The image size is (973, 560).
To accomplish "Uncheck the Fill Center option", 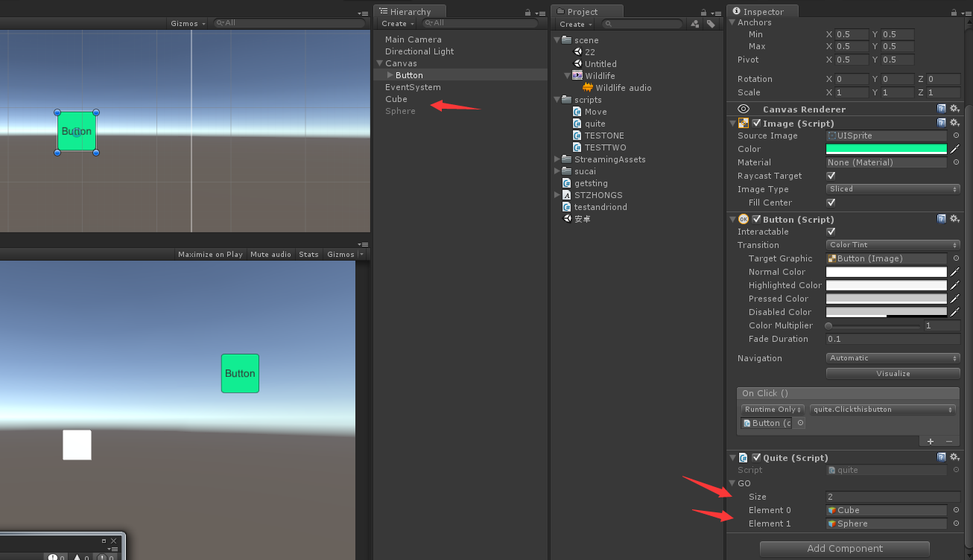I will (x=830, y=203).
